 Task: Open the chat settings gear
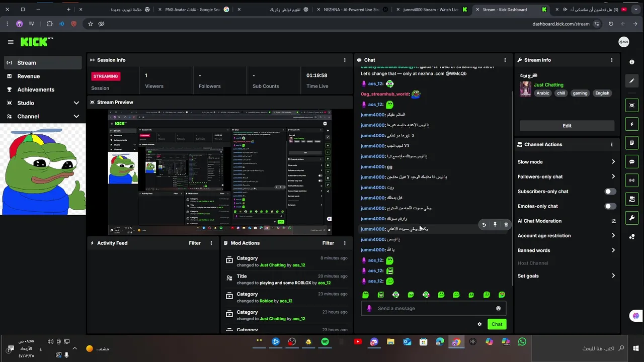(479, 324)
